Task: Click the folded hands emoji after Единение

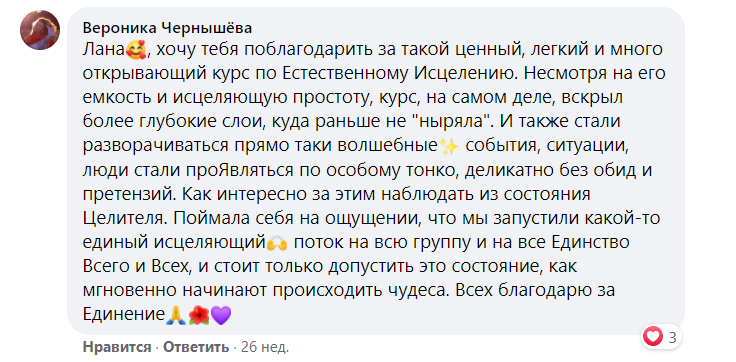Action: [176, 316]
